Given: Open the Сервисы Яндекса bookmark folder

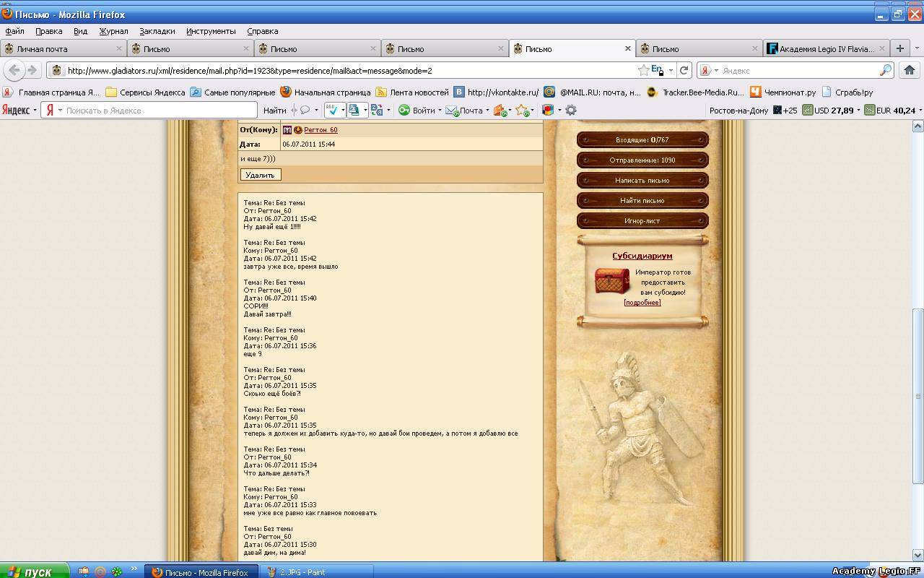Looking at the screenshot, I should [x=145, y=92].
